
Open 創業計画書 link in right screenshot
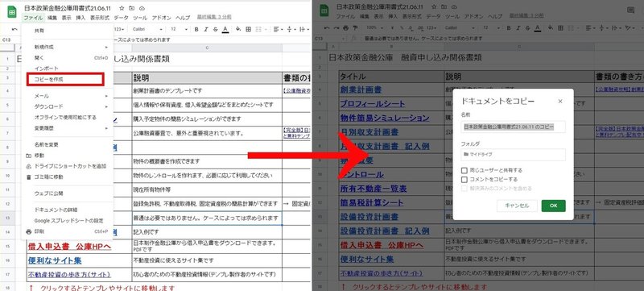(360, 89)
